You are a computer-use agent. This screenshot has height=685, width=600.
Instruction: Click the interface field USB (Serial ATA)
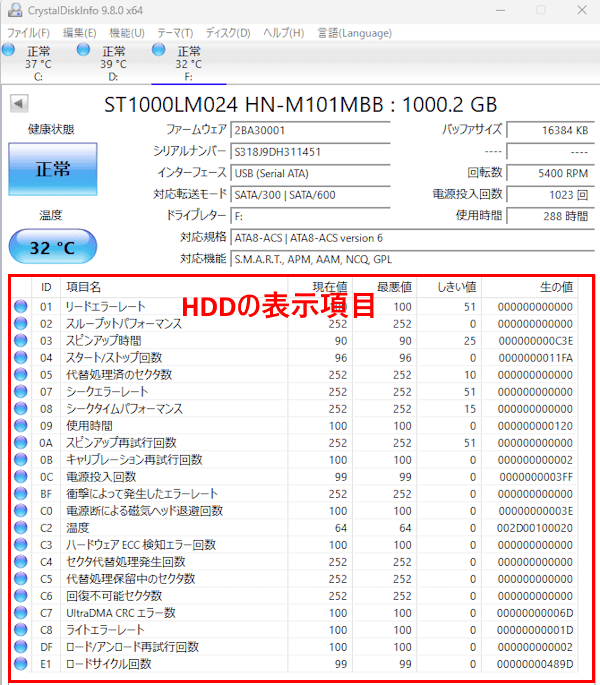pos(310,173)
